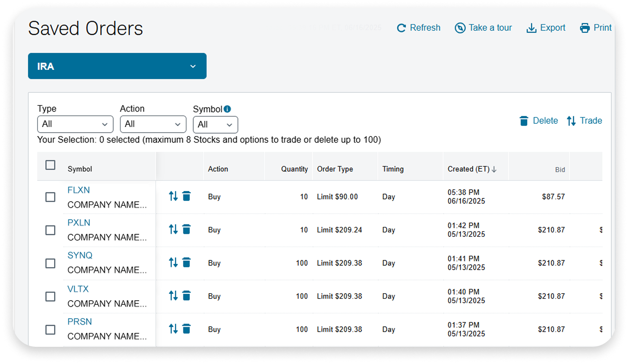Click the Print text link
Screen dimensions: 628x364
point(602,28)
